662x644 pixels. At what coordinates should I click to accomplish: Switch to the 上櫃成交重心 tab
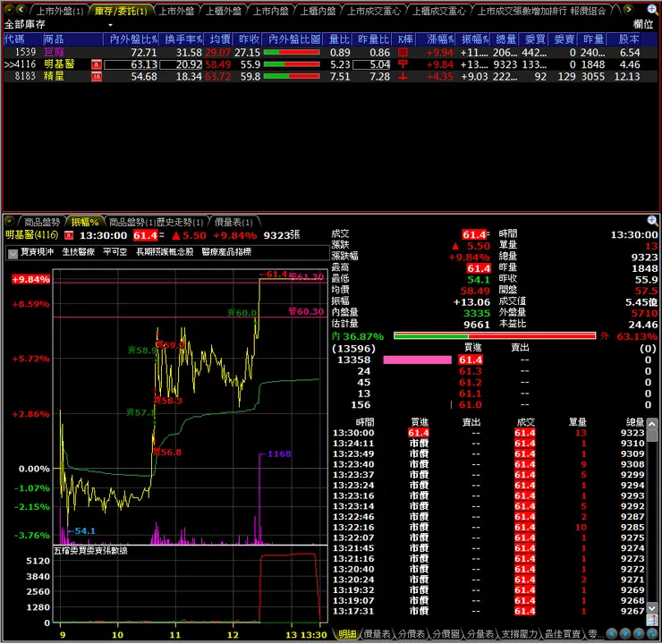[x=438, y=11]
